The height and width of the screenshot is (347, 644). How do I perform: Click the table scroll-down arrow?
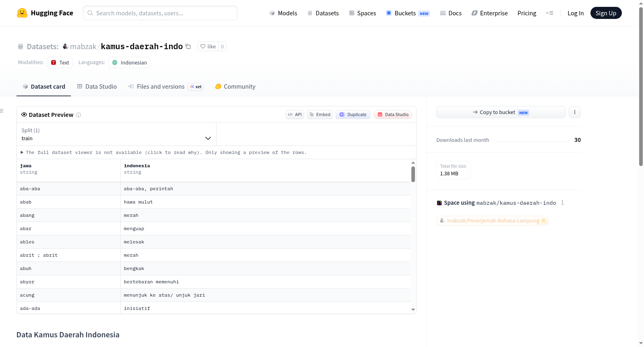413,310
